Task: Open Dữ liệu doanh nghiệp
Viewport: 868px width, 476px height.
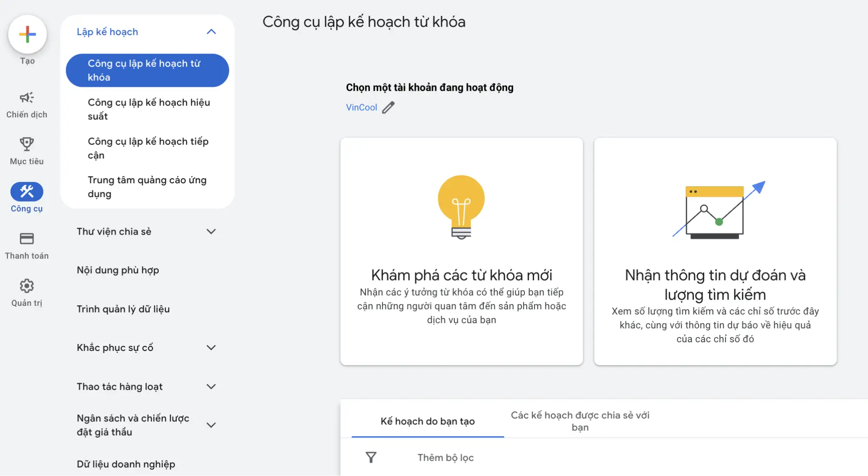Action: point(126,464)
